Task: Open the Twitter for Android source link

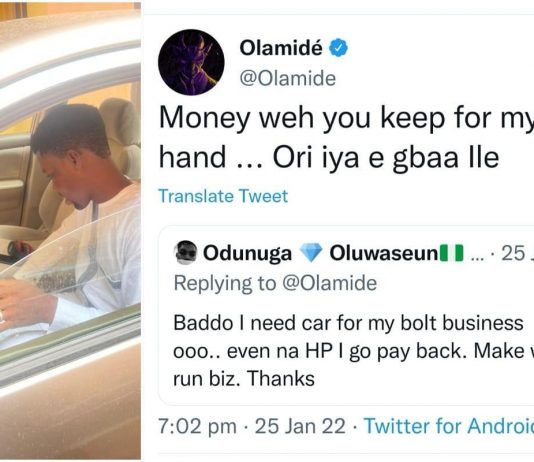Action: [449, 426]
